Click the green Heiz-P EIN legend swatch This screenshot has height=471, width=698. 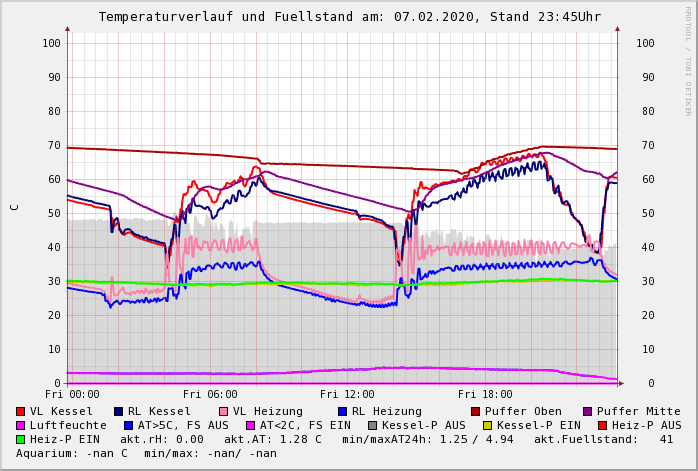coord(21,439)
